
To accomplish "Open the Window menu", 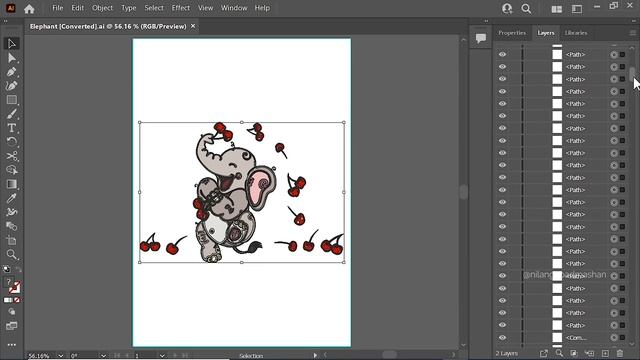I will [234, 8].
